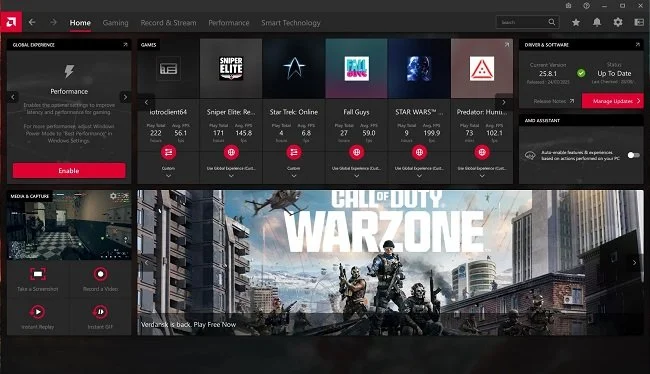Take a Screenshot

(38, 279)
